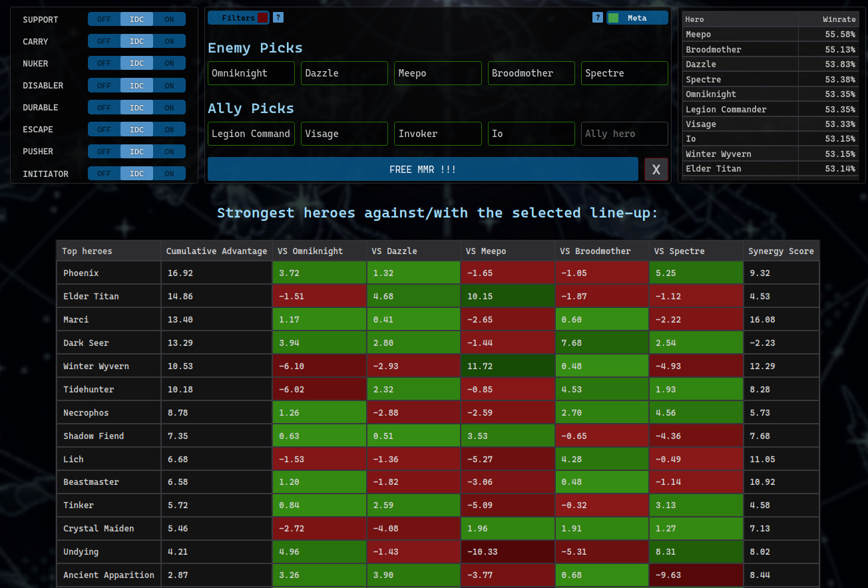Sort by VS Dazzle column header
Image resolution: width=868 pixels, height=588 pixels.
[413, 251]
